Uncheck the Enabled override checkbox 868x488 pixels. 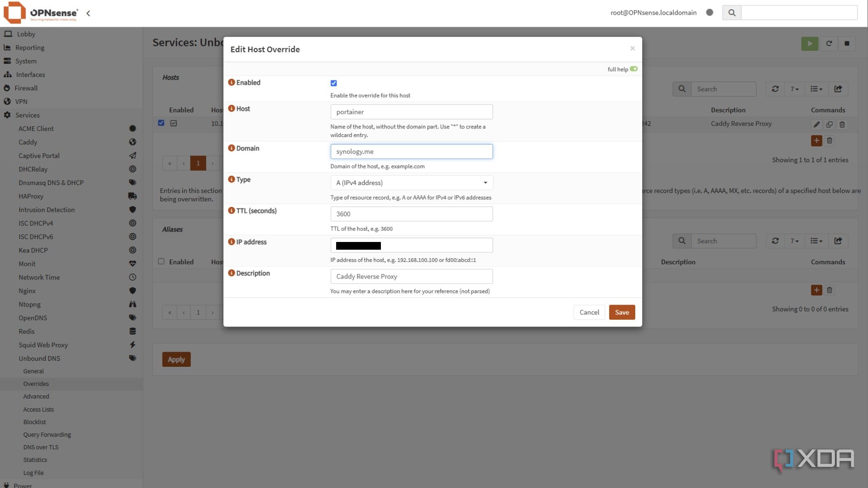click(x=334, y=83)
